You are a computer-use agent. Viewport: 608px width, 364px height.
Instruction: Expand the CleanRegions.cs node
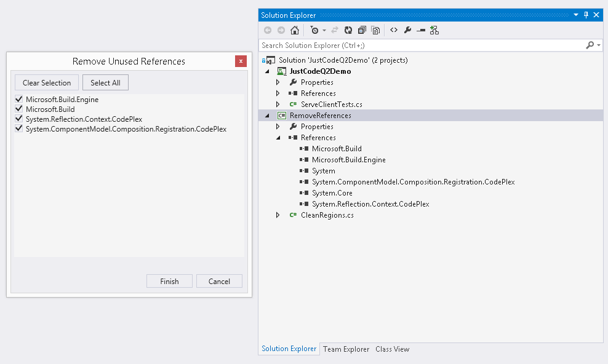[278, 215]
